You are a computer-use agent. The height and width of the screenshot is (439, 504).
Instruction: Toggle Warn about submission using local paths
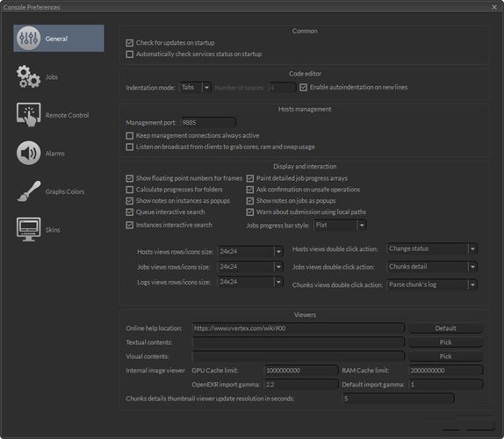click(x=249, y=212)
